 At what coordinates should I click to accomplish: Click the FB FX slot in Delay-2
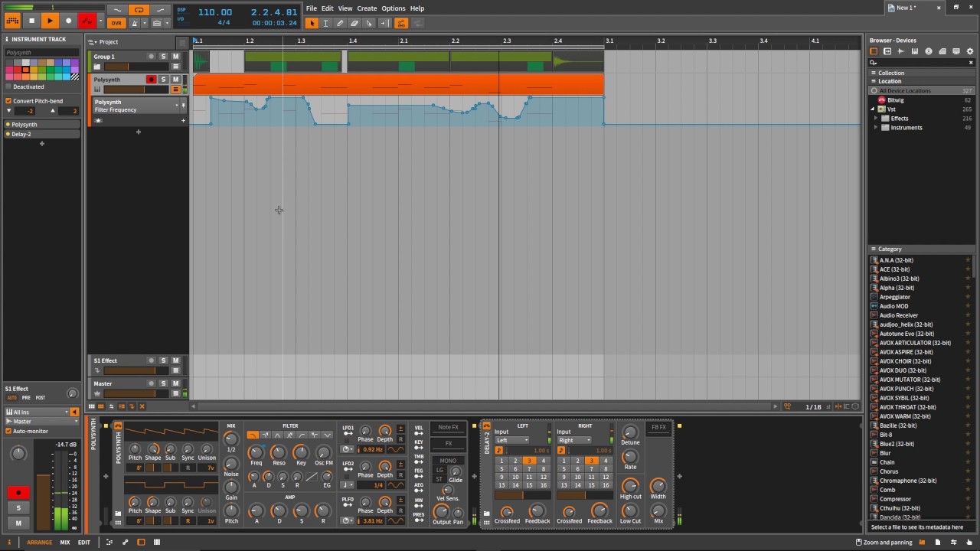coord(658,428)
